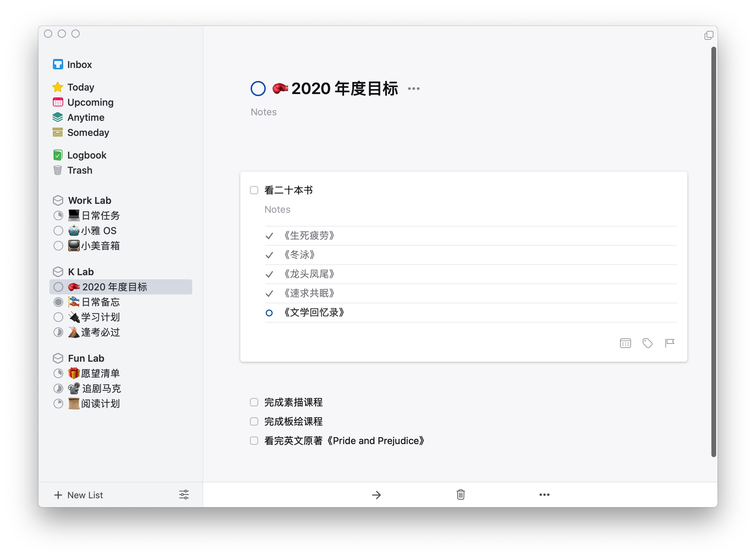Open the 阅读计划 project
Viewport: 756px width, 558px height.
click(100, 404)
